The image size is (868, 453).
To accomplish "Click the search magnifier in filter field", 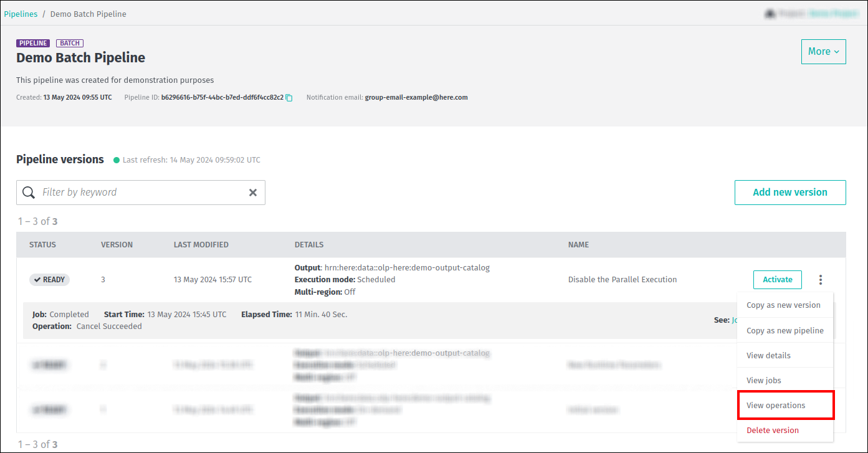I will [x=29, y=193].
